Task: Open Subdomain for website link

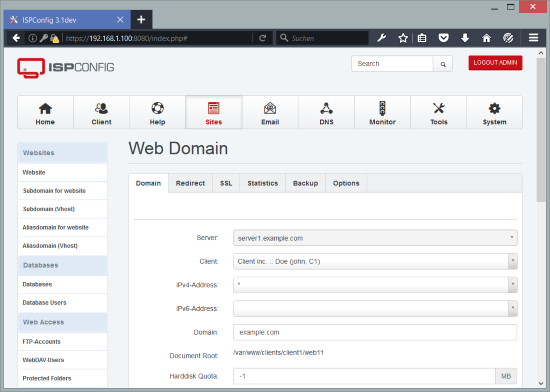Action: click(x=62, y=191)
